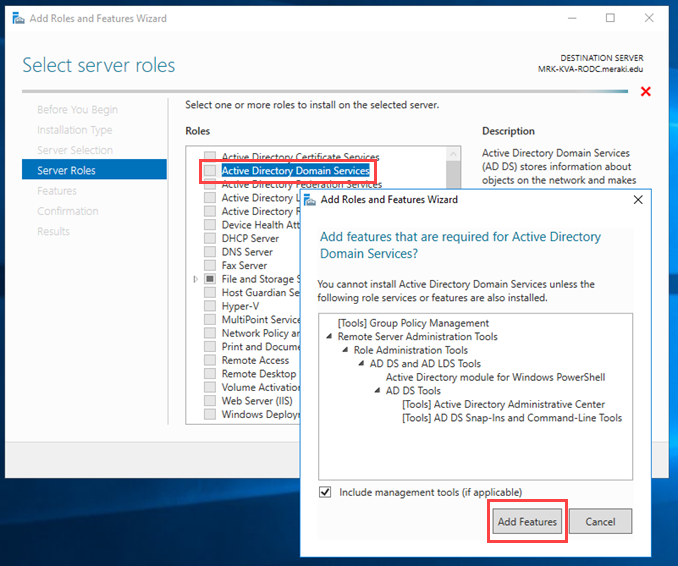
Task: Check the Active Directory Domain Services role
Action: [210, 171]
